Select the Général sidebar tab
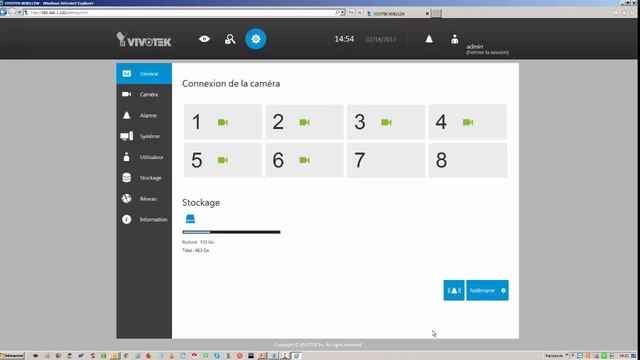The height and width of the screenshot is (360, 640). [144, 73]
